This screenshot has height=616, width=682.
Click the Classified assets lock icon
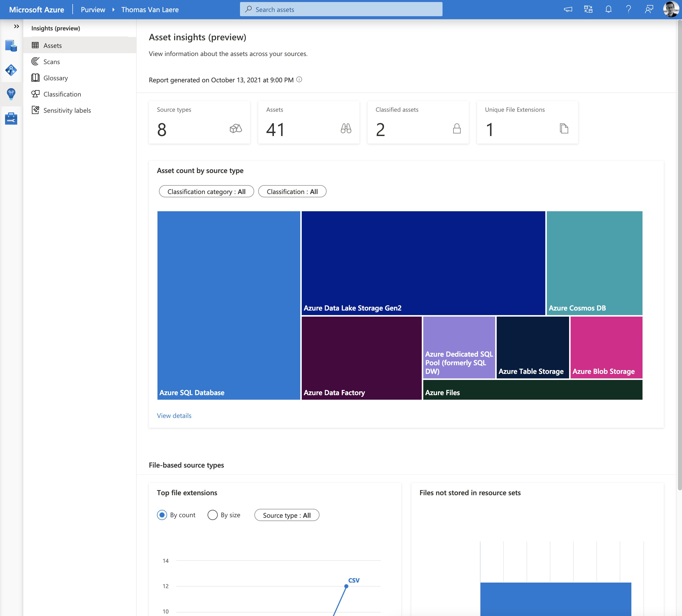click(457, 128)
